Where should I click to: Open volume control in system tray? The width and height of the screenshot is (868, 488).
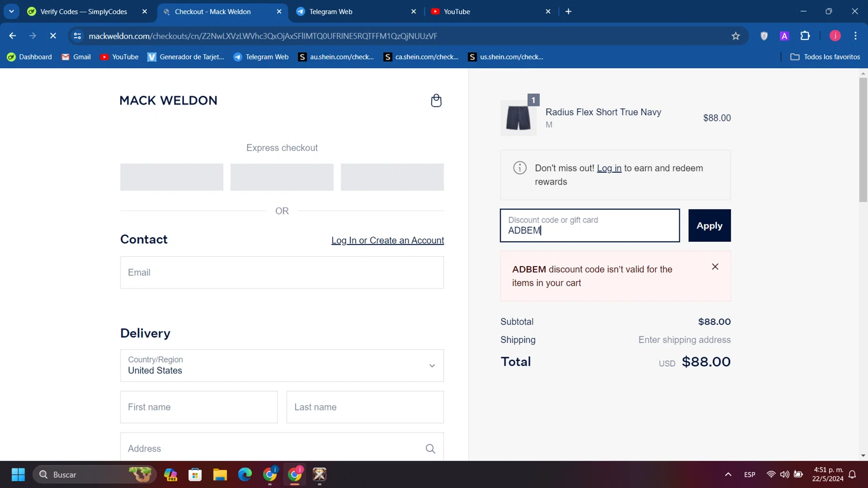785,475
